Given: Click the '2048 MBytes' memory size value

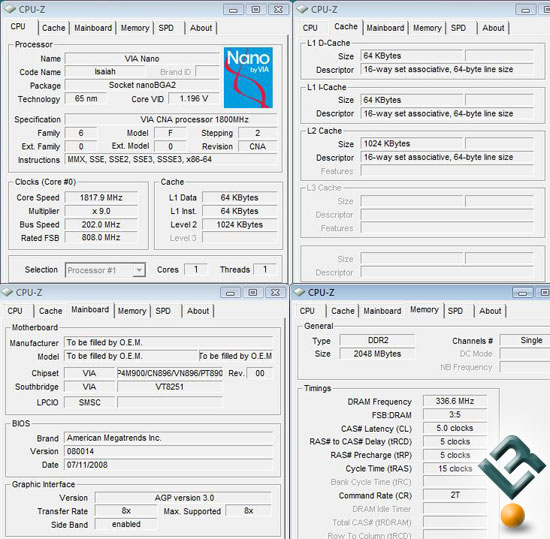Looking at the screenshot, I should point(377,354).
